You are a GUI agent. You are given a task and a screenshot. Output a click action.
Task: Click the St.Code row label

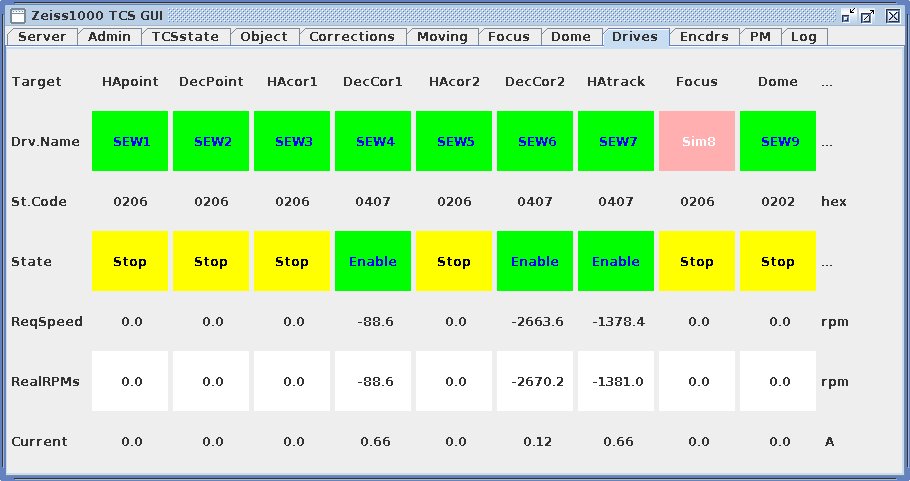[39, 202]
